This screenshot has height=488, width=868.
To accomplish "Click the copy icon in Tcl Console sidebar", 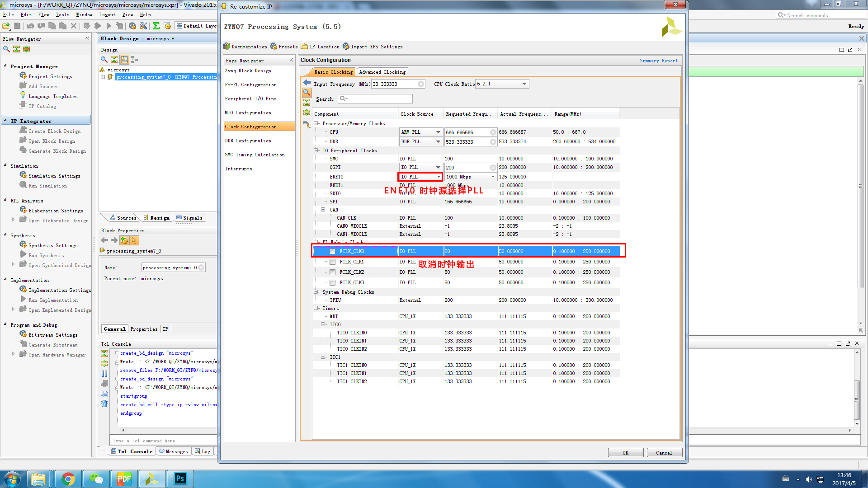I will pos(104,394).
